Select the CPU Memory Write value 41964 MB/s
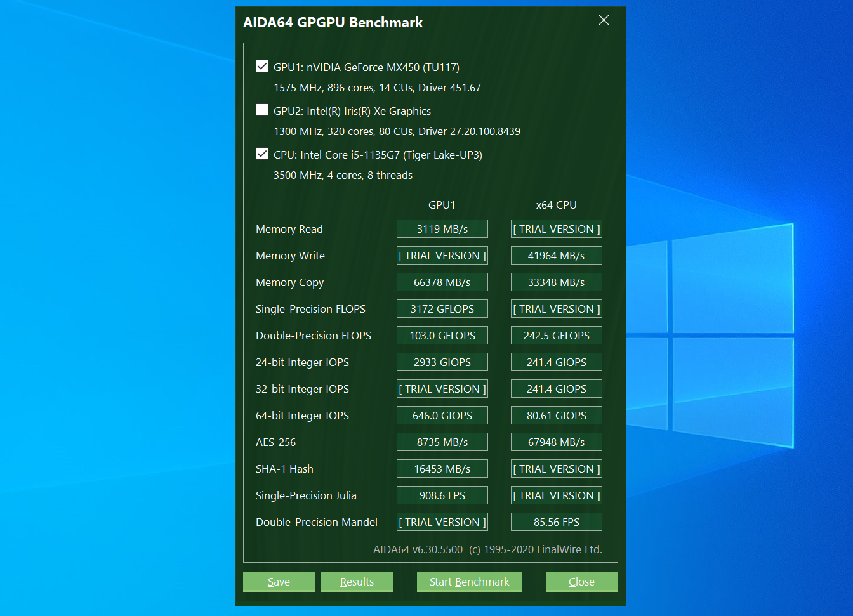853x616 pixels. click(557, 256)
